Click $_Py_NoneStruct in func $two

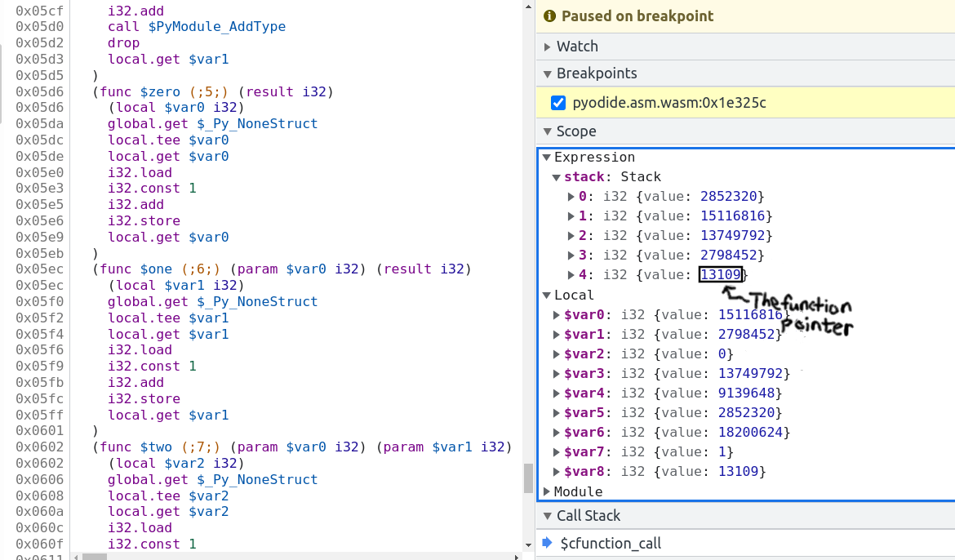[x=257, y=479]
